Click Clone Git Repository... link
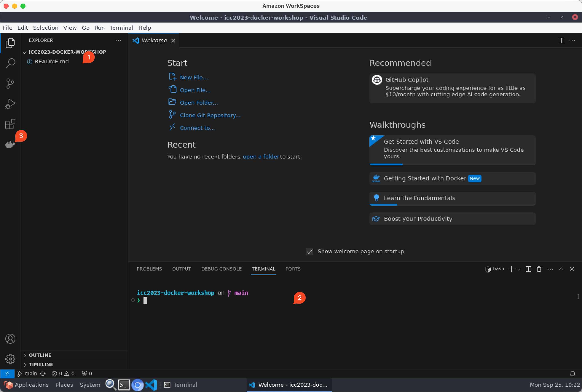The width and height of the screenshot is (582, 392). [x=210, y=116]
